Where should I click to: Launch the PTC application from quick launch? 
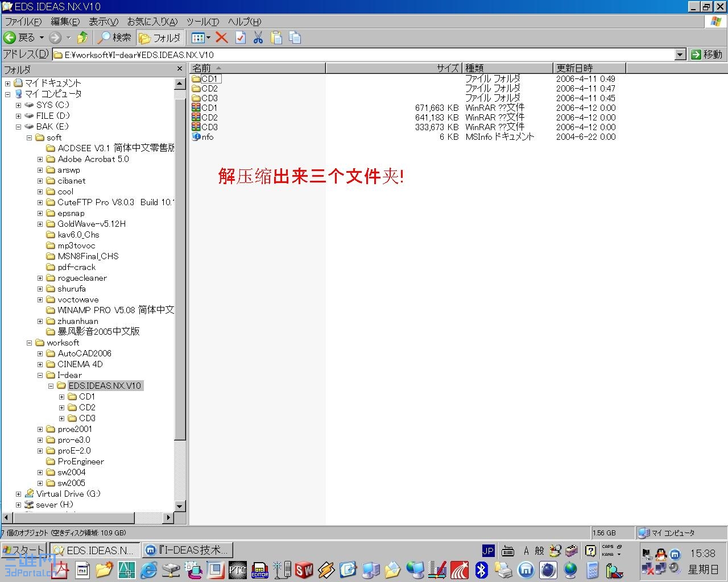point(237,569)
